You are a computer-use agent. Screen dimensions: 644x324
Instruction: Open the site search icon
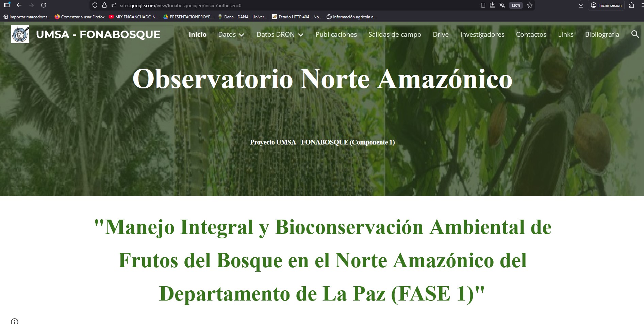click(x=635, y=34)
